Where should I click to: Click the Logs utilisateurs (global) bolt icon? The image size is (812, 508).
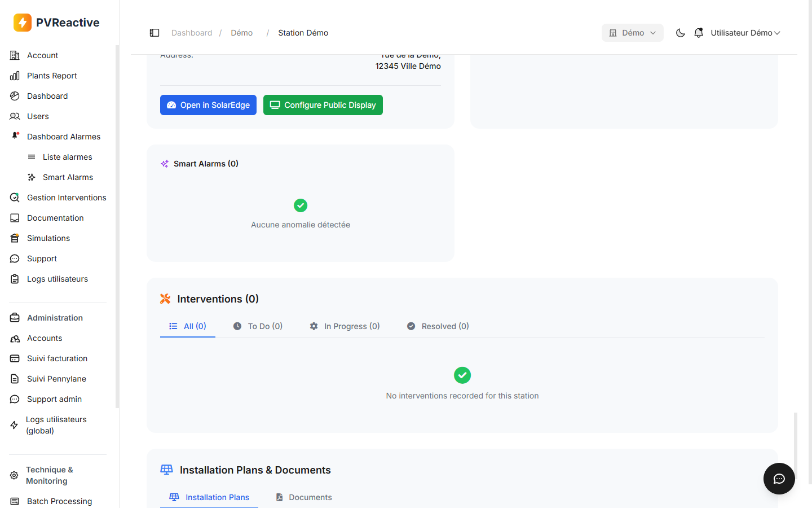tap(14, 425)
